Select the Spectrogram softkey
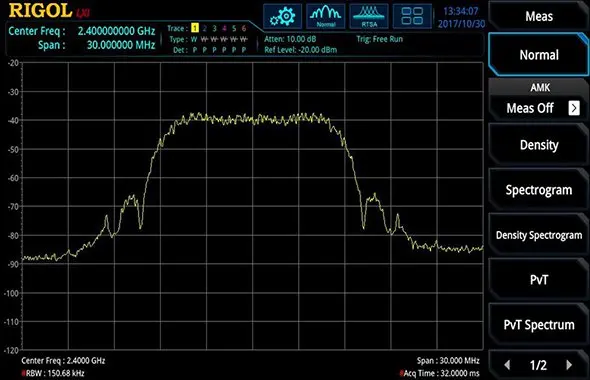Screen dimensions: 590x380 539,190
